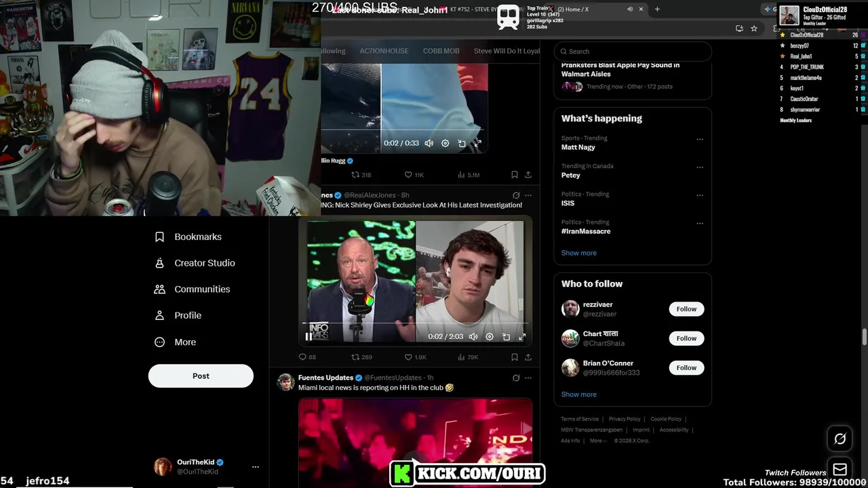868x488 pixels.
Task: Seek on the 2:03 video progress bar
Action: pyautogui.click(x=415, y=323)
